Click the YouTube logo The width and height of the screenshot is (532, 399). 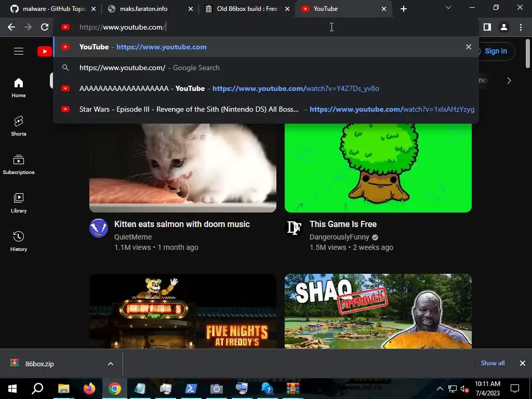[45, 51]
